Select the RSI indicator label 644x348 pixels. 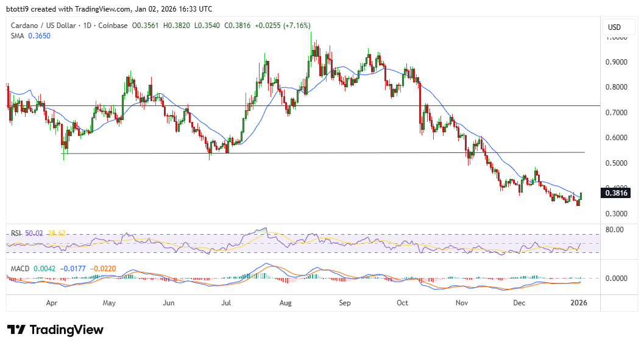[x=17, y=233]
